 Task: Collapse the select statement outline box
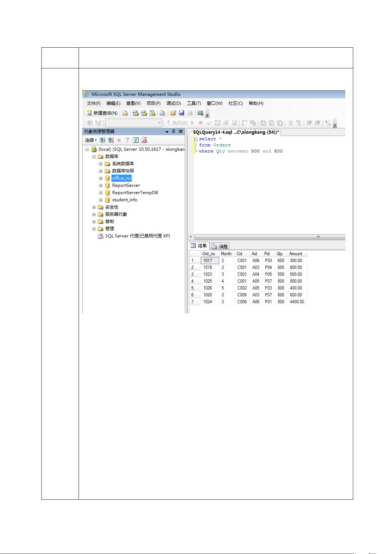196,139
